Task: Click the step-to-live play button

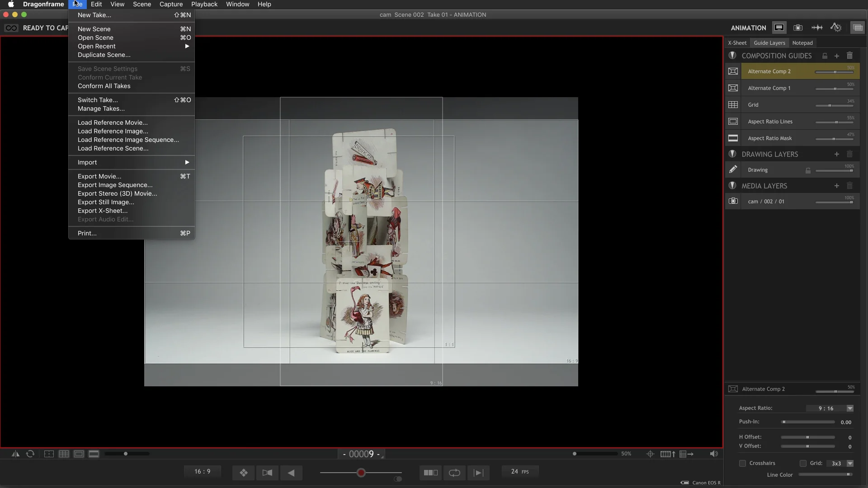Action: [478, 473]
